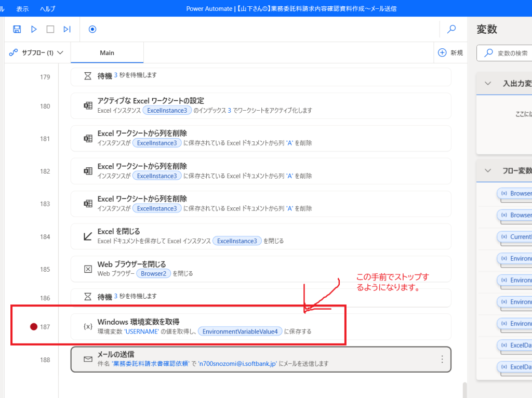532x398 pixels.
Task: Click the mail icon on step 188
Action: click(x=88, y=359)
